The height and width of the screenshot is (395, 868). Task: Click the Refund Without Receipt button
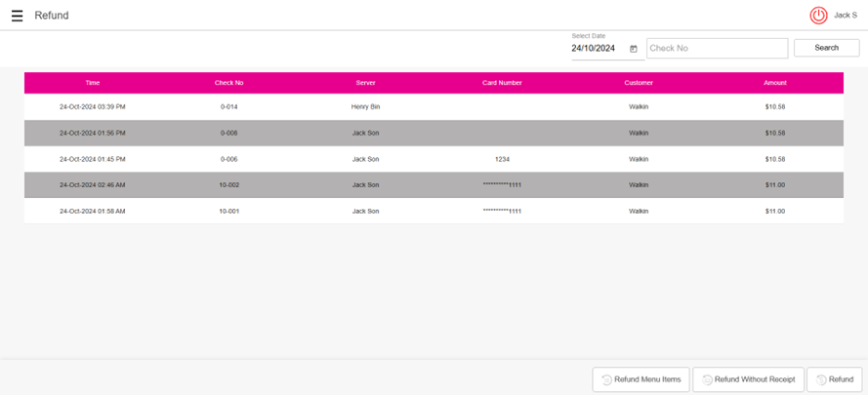click(x=748, y=379)
